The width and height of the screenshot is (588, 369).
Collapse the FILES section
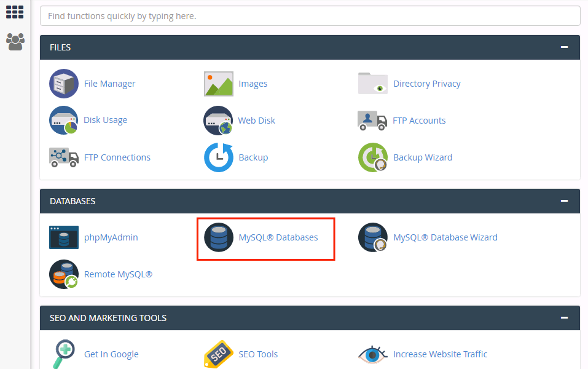pos(565,47)
